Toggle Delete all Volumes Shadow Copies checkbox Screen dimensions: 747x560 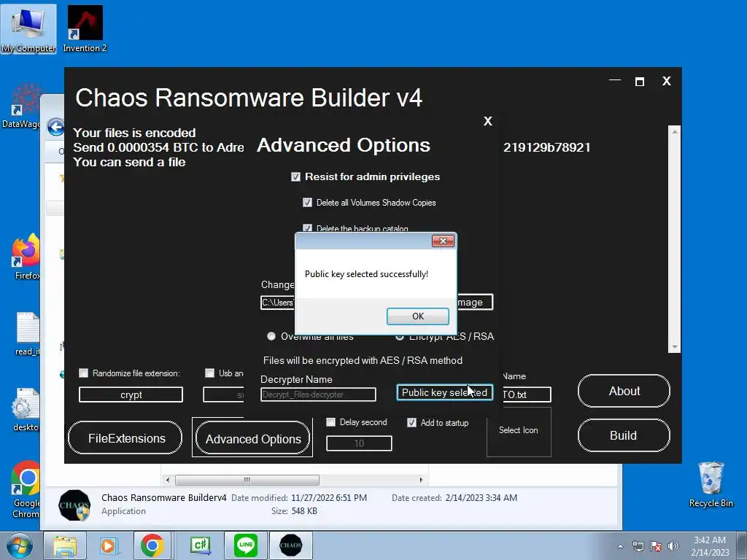pyautogui.click(x=307, y=203)
